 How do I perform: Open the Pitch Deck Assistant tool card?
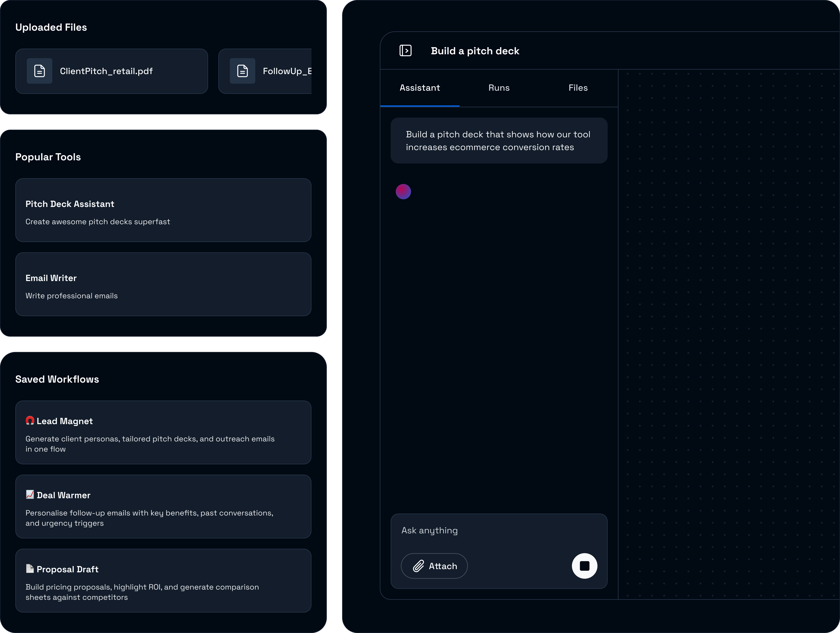163,210
